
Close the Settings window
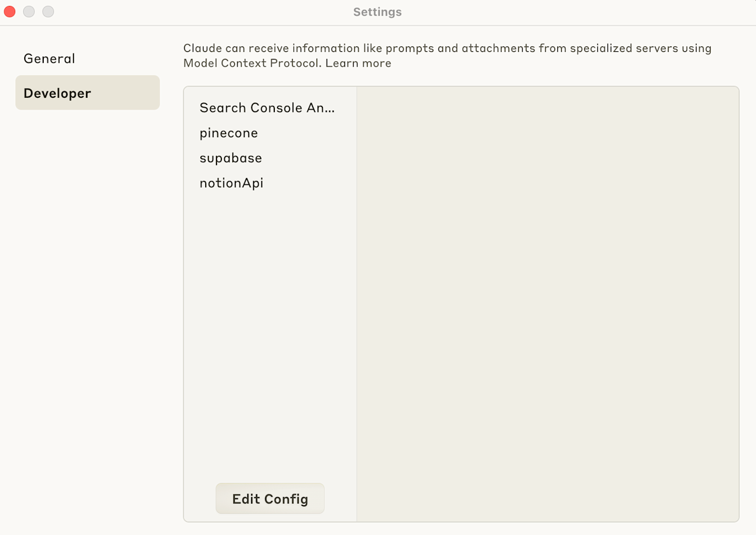click(10, 11)
